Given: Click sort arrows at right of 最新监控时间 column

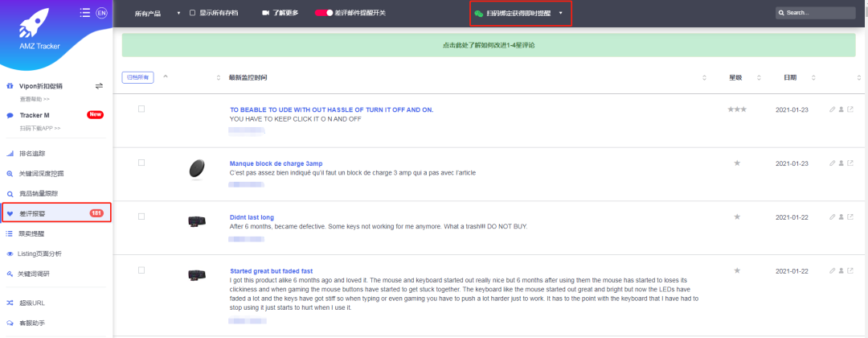Looking at the screenshot, I should coord(705,77).
